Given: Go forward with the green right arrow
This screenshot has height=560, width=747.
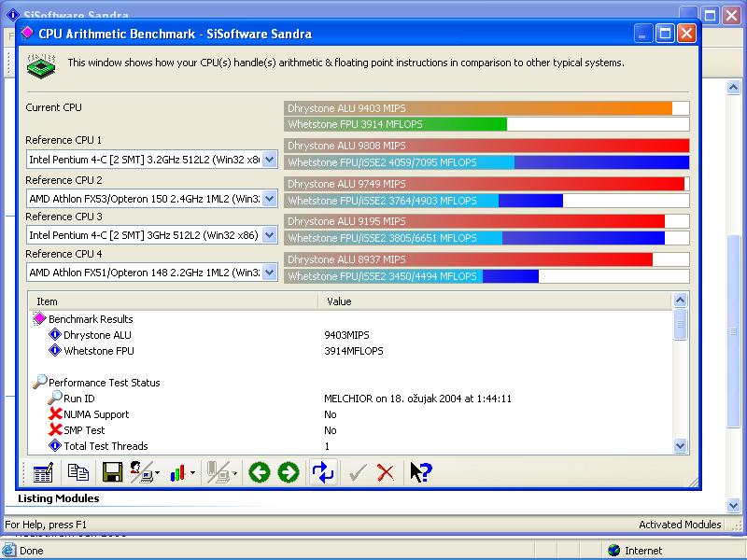Looking at the screenshot, I should 289,472.
